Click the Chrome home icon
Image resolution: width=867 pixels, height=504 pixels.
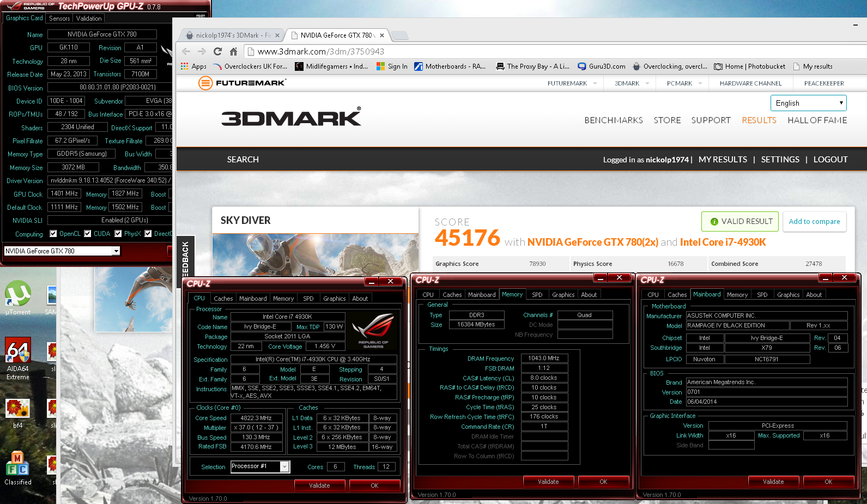pos(233,51)
